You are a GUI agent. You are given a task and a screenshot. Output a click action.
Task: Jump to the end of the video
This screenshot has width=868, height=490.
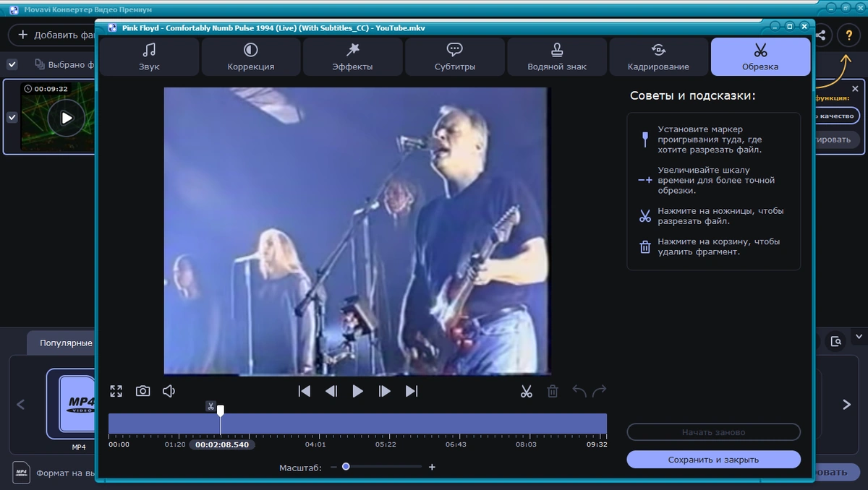(412, 391)
